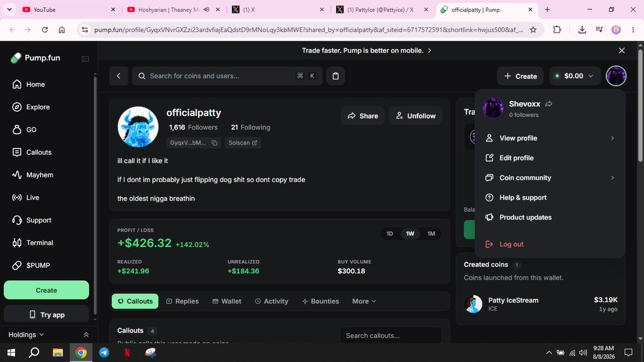Viewport: 644px width, 362px height.
Task: Open $PUMP in the sidebar
Action: (31, 265)
